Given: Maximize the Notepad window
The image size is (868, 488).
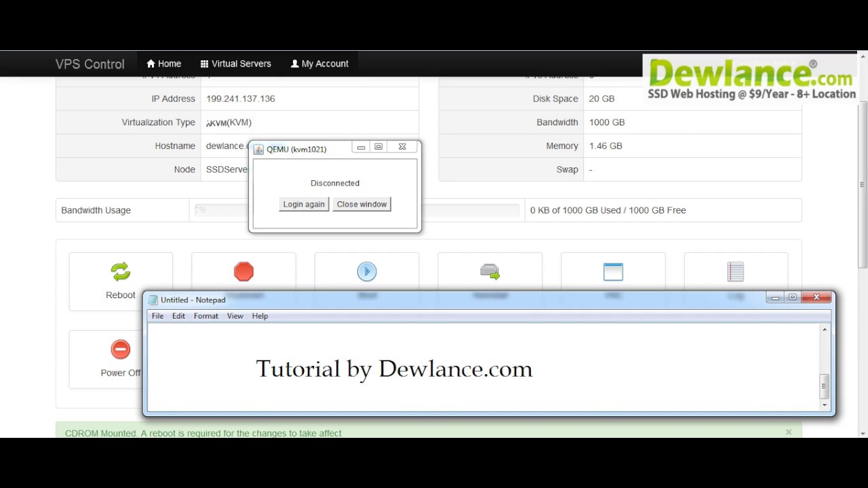Looking at the screenshot, I should pyautogui.click(x=792, y=298).
